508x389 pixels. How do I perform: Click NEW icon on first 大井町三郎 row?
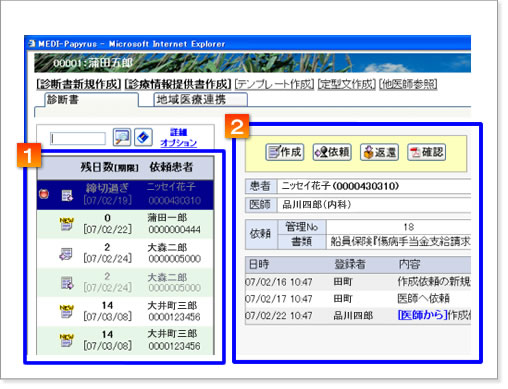coord(66,311)
